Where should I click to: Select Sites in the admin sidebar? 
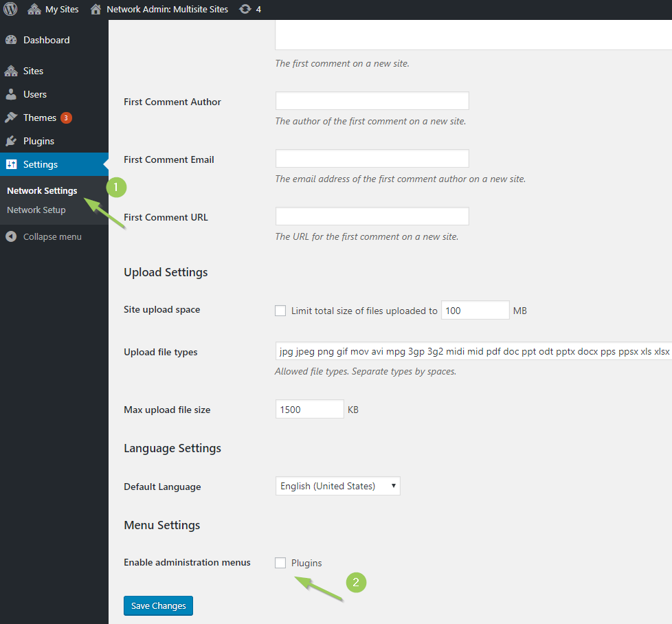point(33,70)
